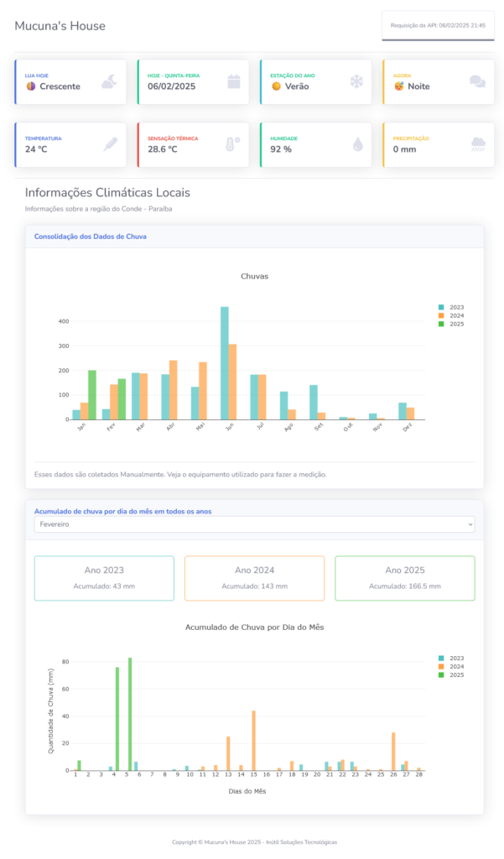Toggle 2025 series in Chuvas chart legend
Image resolution: width=504 pixels, height=859 pixels.
(451, 324)
